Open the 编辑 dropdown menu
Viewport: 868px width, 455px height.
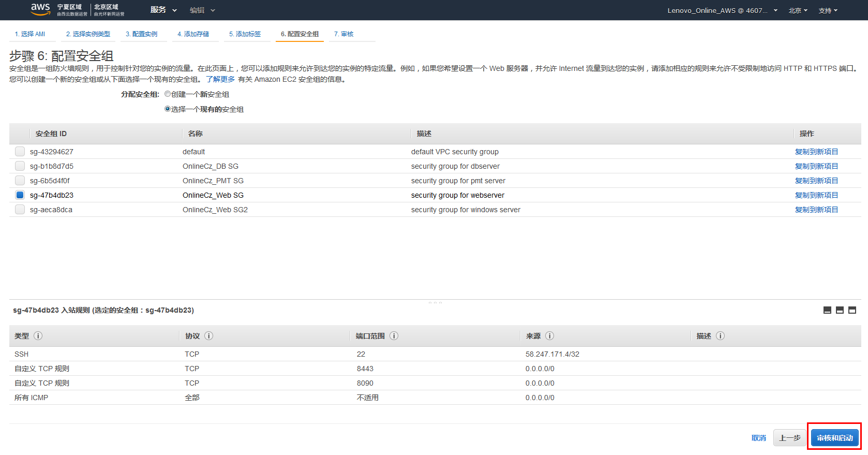(x=202, y=10)
